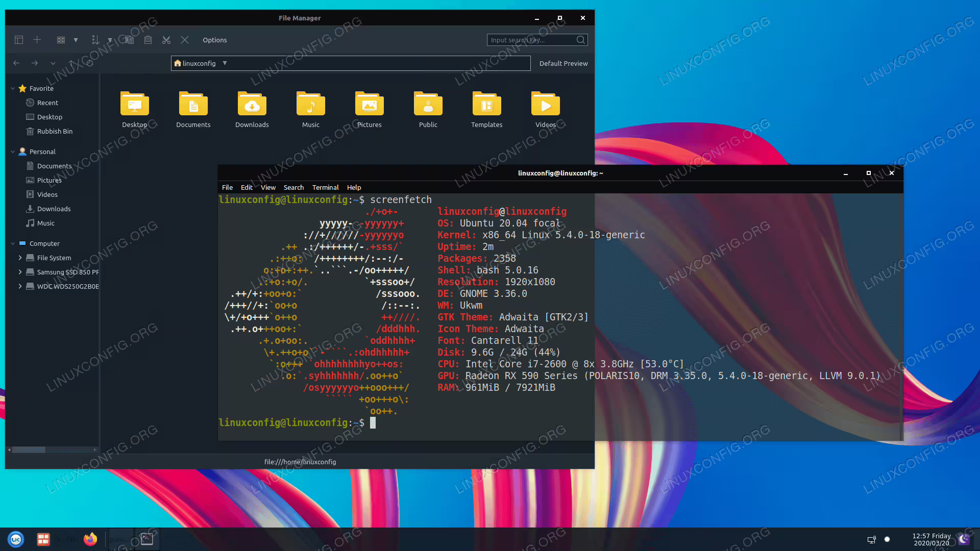The width and height of the screenshot is (980, 551).
Task: Open Rubbish Bin in the sidebar
Action: (x=55, y=131)
